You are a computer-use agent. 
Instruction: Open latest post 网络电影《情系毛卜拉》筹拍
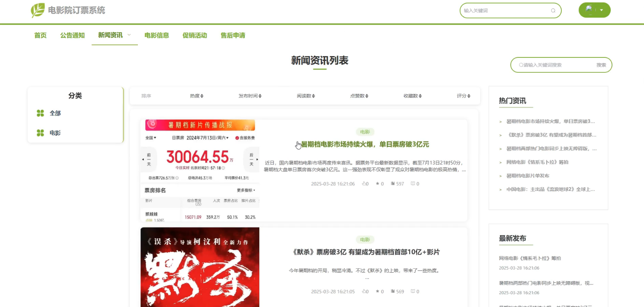coord(530,258)
